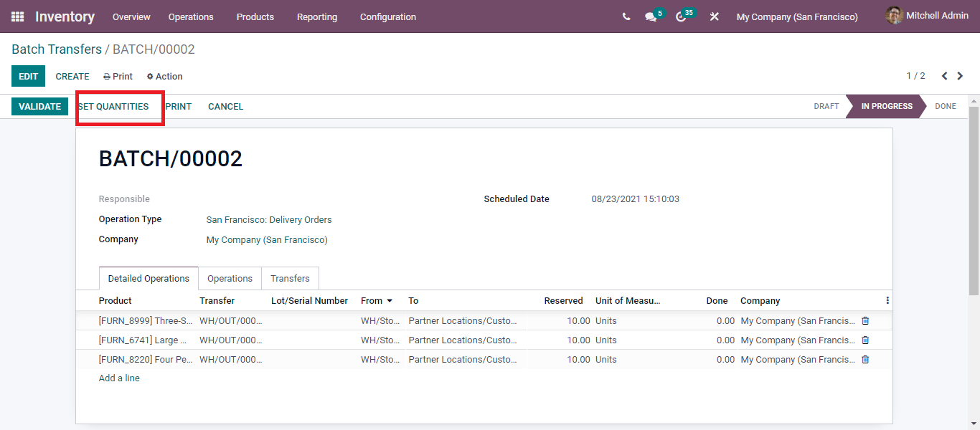Open the Reporting menu
980x430 pixels.
coord(317,16)
